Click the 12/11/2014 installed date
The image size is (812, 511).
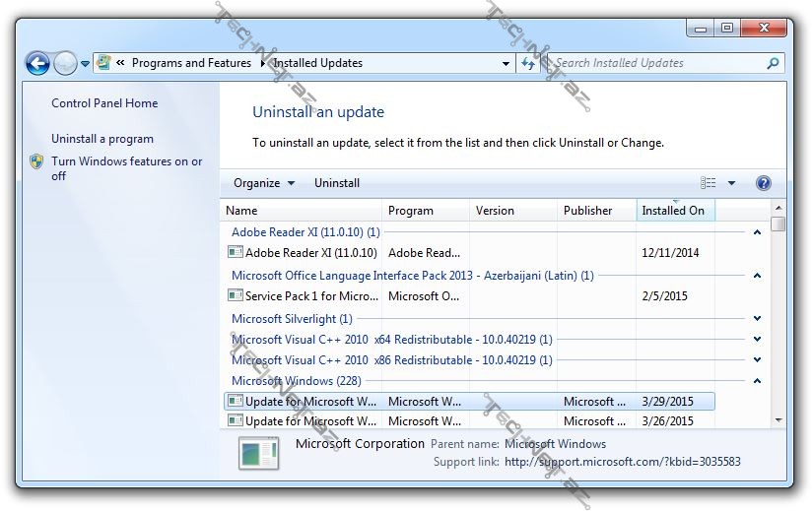pyautogui.click(x=670, y=253)
